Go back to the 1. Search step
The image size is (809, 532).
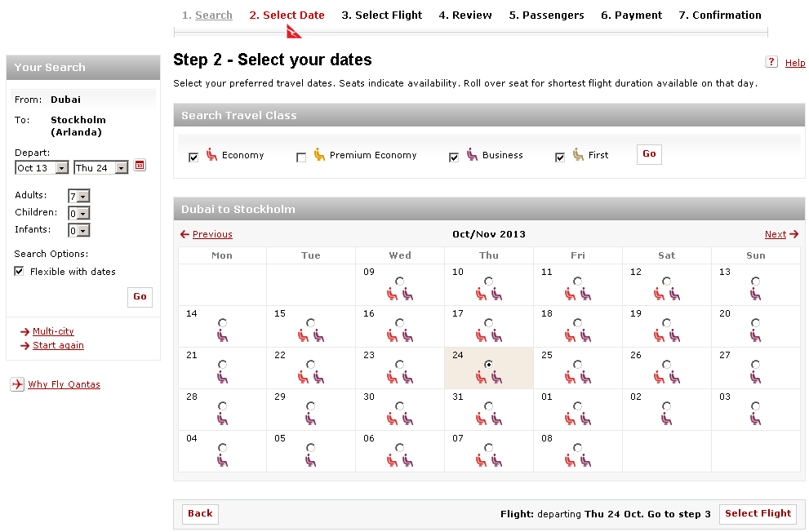coord(207,15)
